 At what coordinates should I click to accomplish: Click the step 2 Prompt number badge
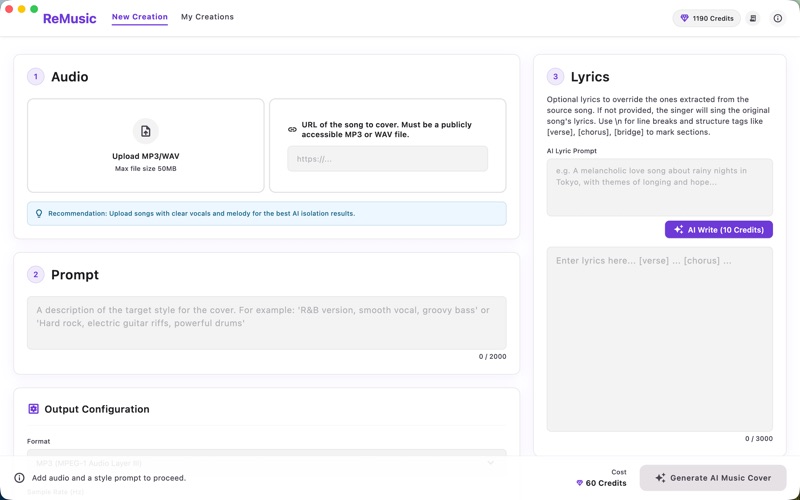(x=36, y=274)
